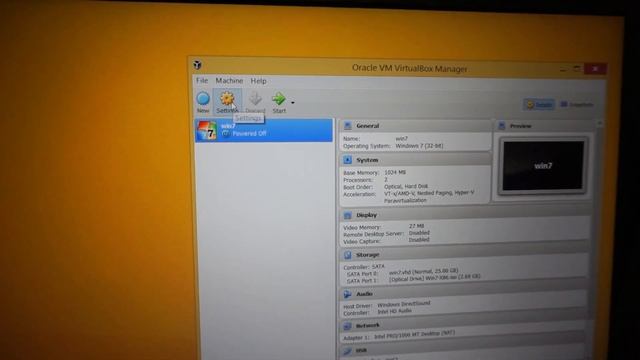
Task: Close the VirtualBox Manager window
Action: (595, 69)
